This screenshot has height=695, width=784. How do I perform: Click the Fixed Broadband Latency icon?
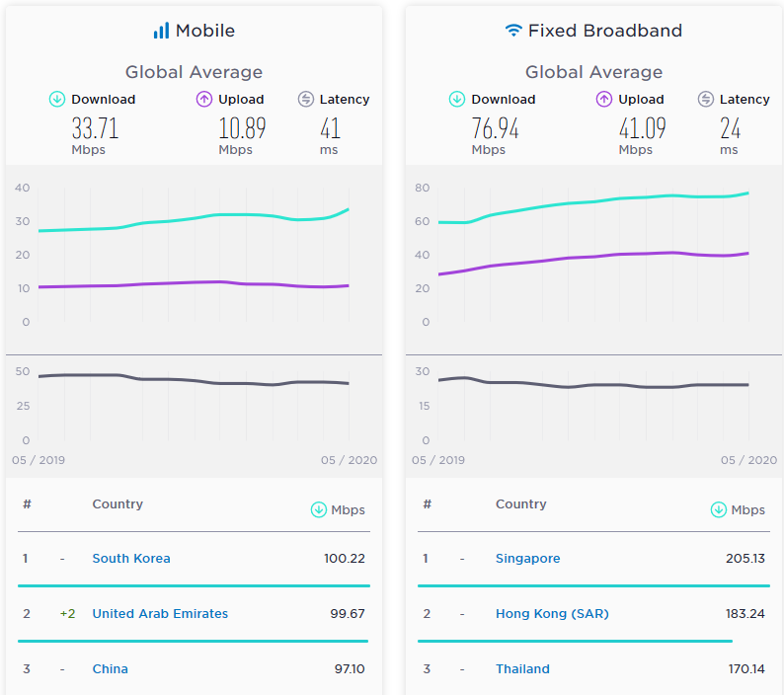pyautogui.click(x=705, y=99)
